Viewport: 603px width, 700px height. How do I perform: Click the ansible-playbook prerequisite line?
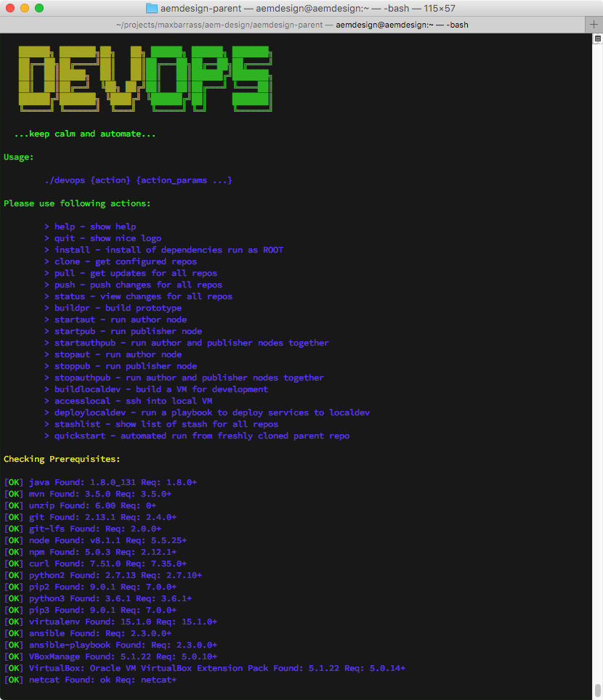[110, 645]
